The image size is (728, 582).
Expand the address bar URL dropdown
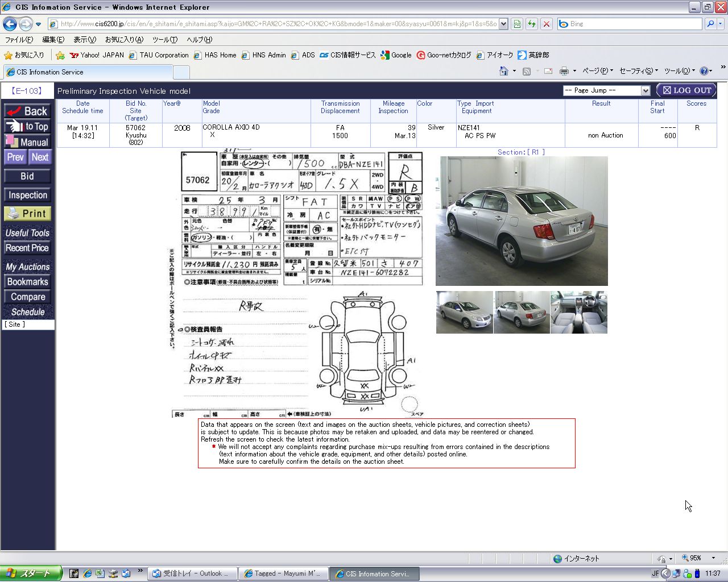point(503,24)
